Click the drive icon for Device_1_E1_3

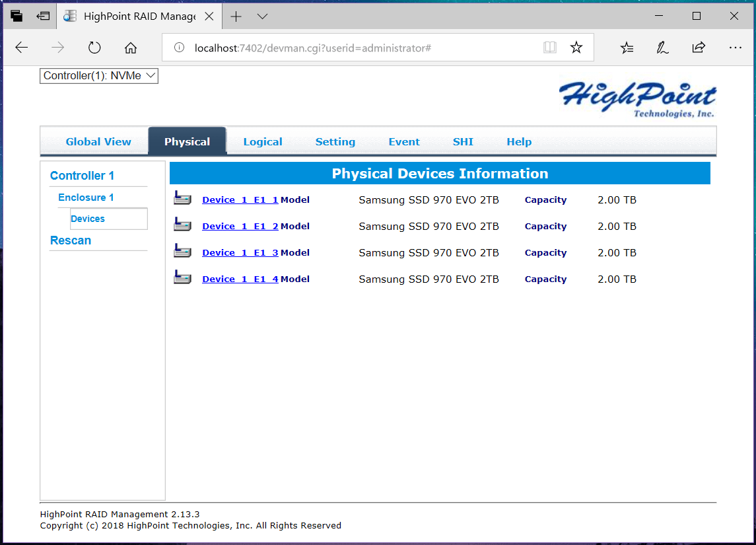click(182, 251)
